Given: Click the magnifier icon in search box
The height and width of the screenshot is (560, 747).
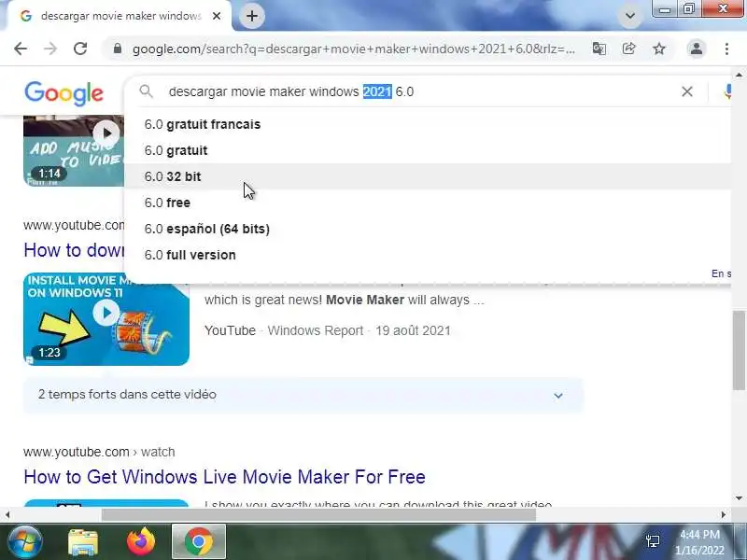Looking at the screenshot, I should pyautogui.click(x=147, y=91).
